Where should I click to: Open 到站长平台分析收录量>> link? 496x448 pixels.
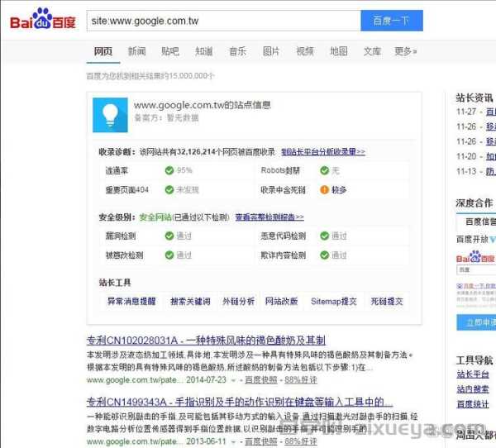[x=323, y=152]
